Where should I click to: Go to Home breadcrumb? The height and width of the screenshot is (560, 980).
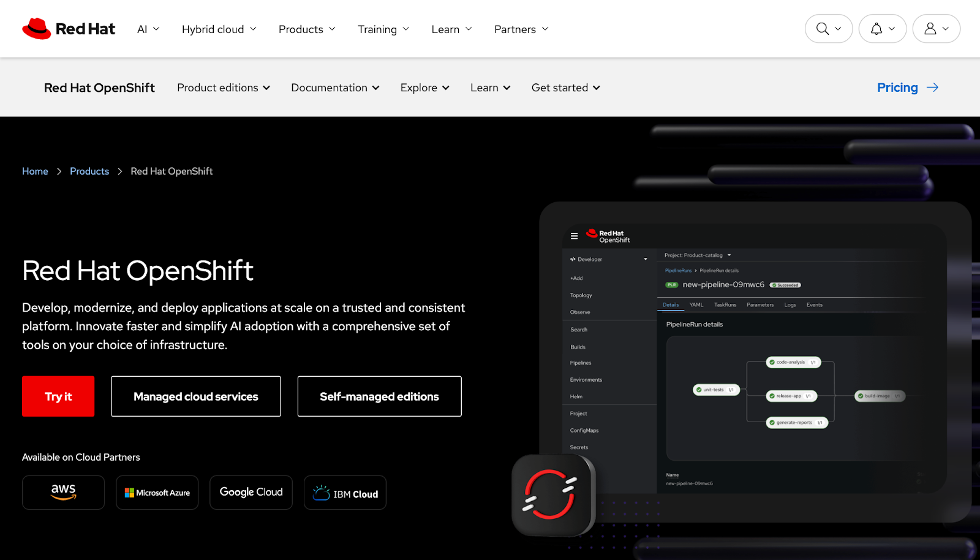point(35,172)
